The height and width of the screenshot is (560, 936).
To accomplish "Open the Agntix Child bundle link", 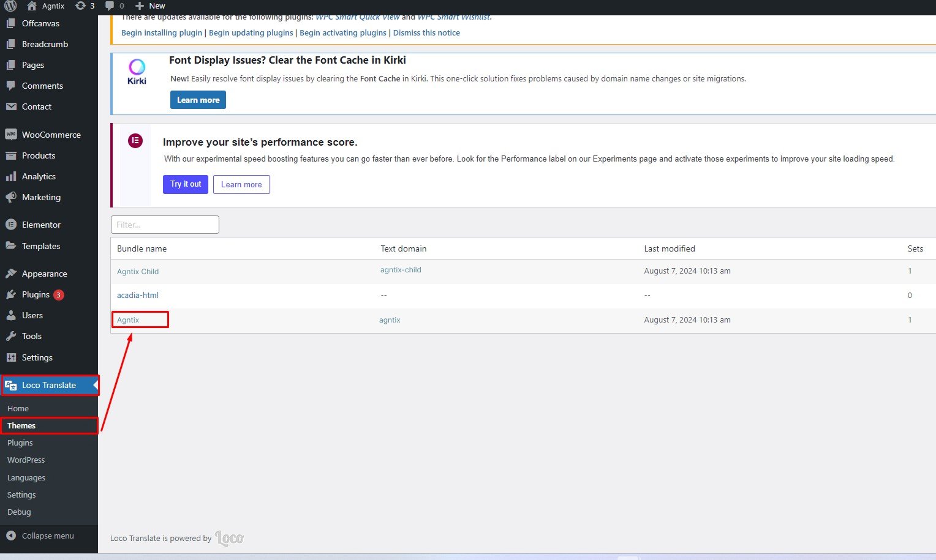I will click(x=138, y=272).
